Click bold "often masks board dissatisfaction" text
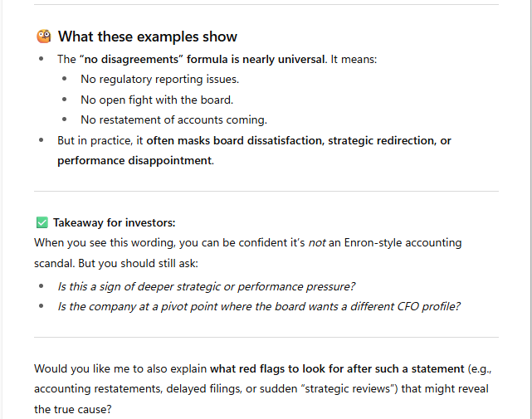 [x=235, y=140]
